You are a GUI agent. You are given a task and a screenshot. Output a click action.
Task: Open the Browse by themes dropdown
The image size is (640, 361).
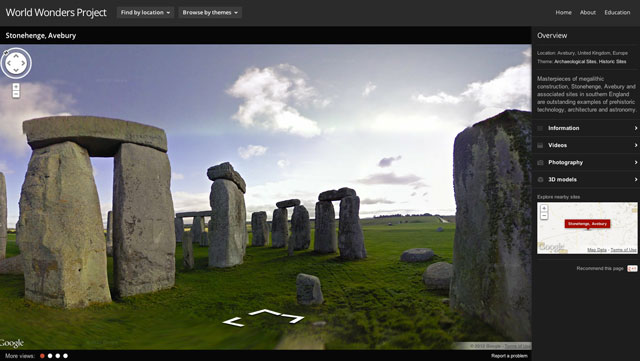click(210, 13)
